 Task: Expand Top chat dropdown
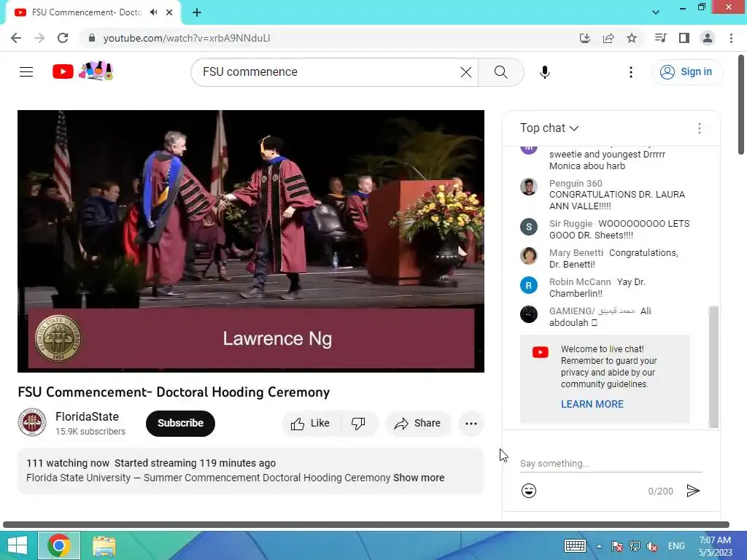pos(549,128)
